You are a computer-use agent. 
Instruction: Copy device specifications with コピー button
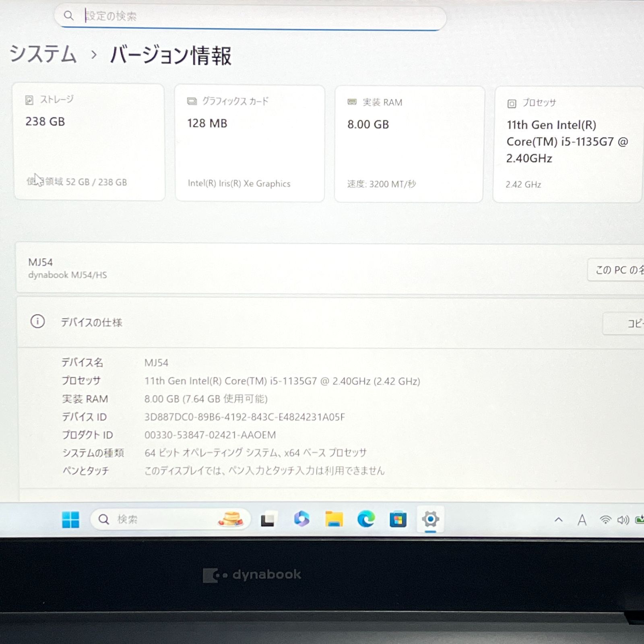pos(623,323)
